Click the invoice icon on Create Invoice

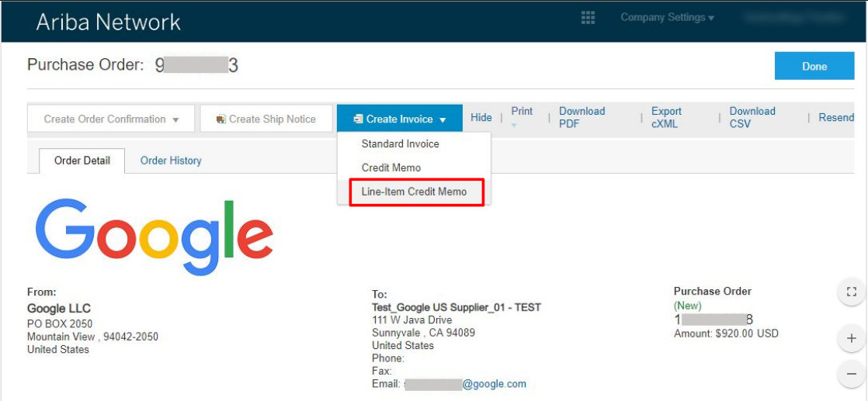click(358, 119)
